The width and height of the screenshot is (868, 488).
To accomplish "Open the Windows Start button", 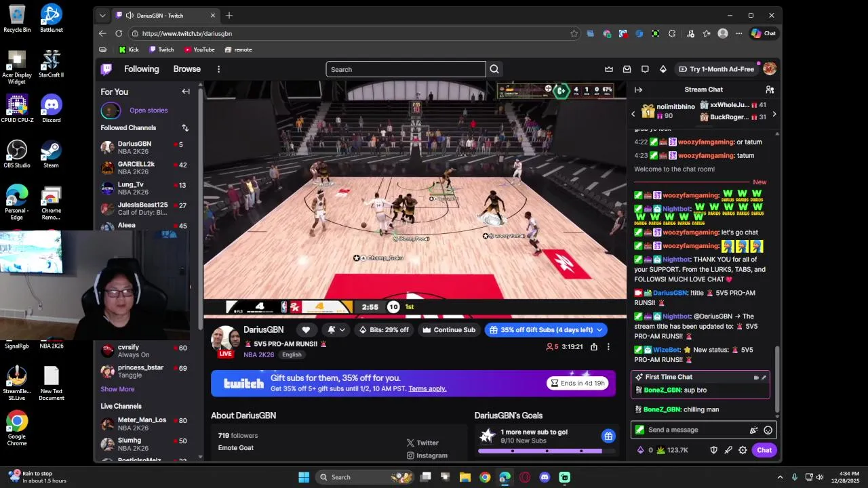I will pos(304,477).
